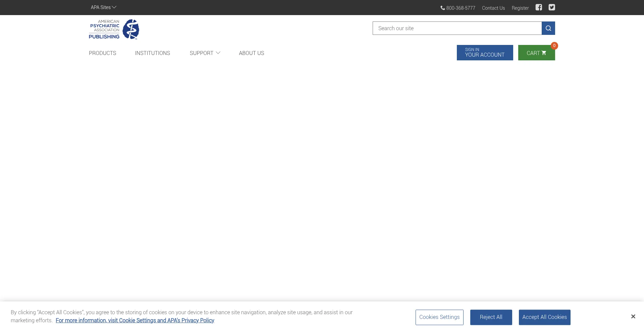Open the About Us page
The image size is (644, 333).
coord(251,53)
